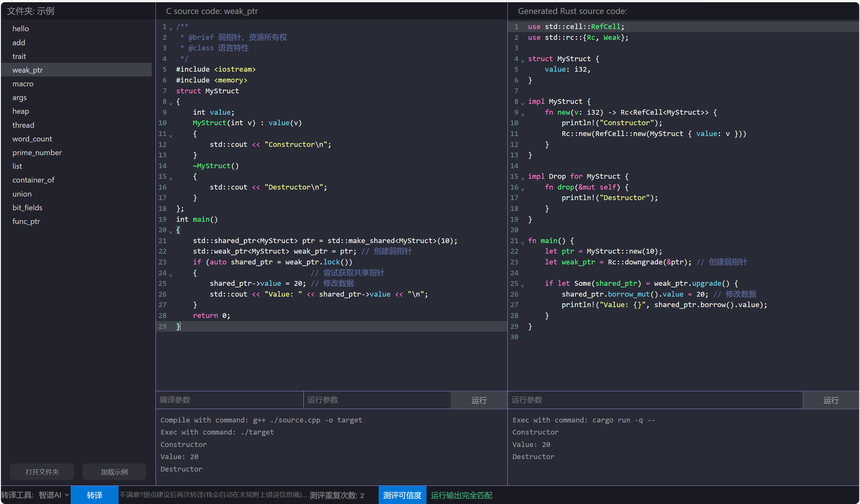This screenshot has width=860, height=504.
Task: Select the thread example file
Action: tap(77, 125)
